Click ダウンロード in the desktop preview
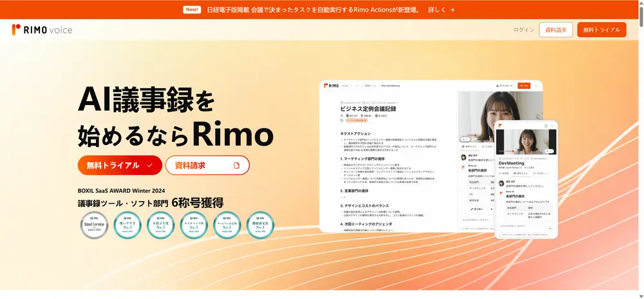Image resolution: width=644 pixels, height=299 pixels. pos(505,86)
